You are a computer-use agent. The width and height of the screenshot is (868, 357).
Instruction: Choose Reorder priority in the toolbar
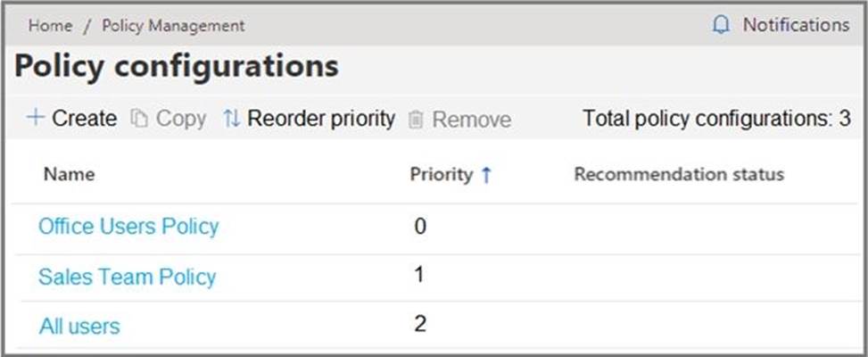click(x=320, y=119)
